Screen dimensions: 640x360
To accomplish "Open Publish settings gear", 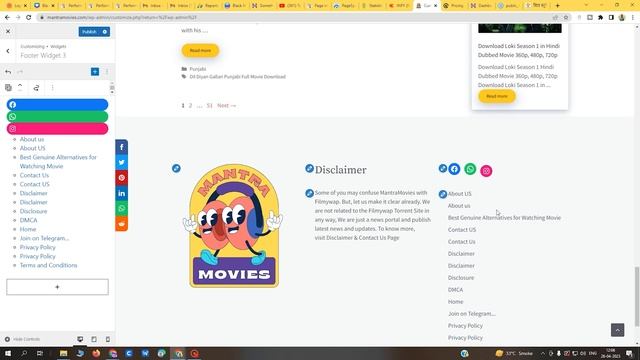I will (105, 32).
